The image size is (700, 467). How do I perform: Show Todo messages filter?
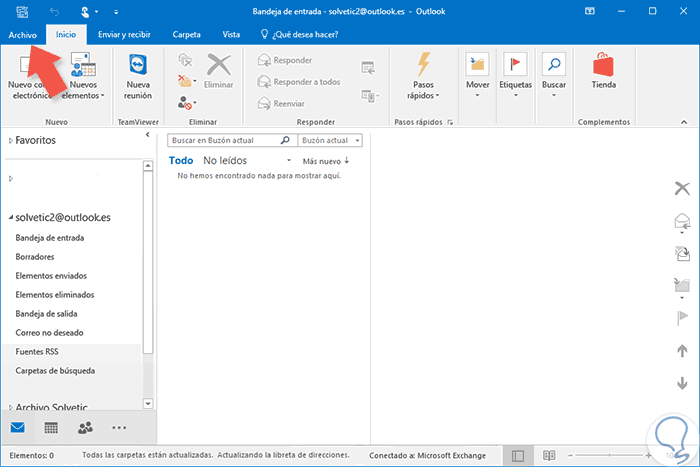(181, 161)
